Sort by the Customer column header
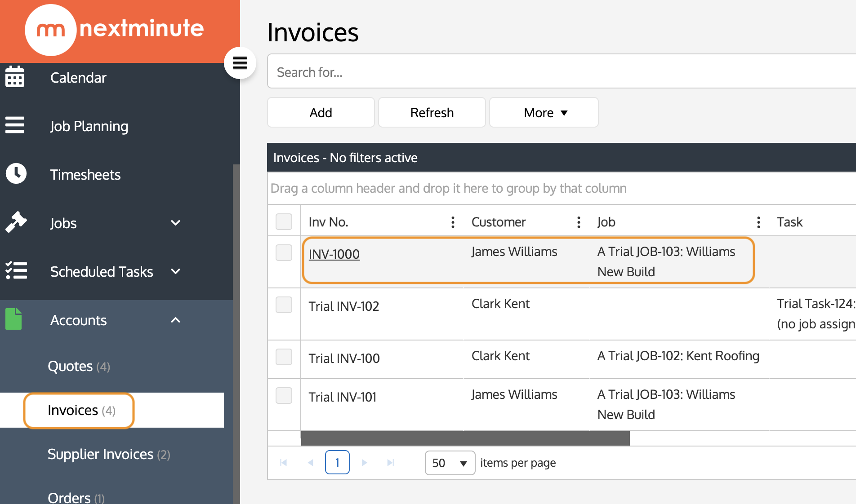 [x=499, y=222]
